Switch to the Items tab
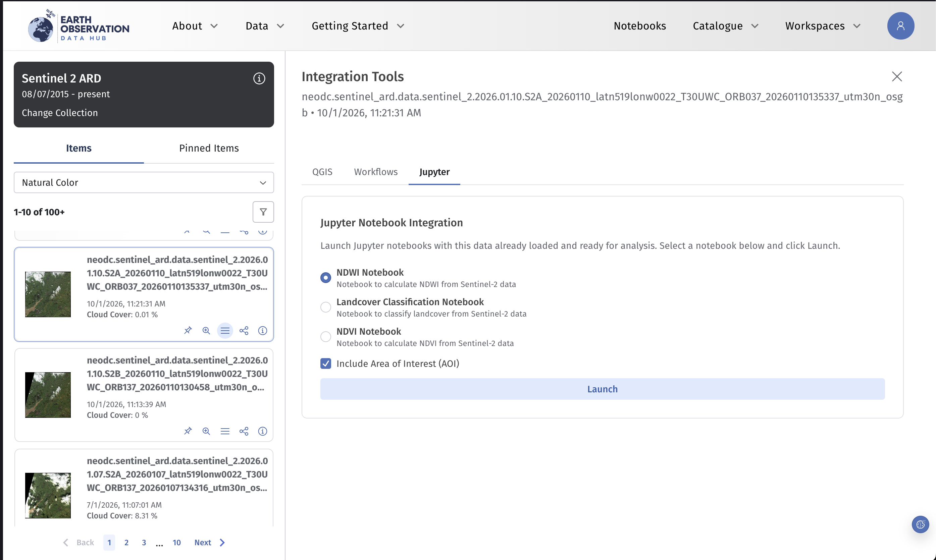Image resolution: width=936 pixels, height=560 pixels. (79, 148)
